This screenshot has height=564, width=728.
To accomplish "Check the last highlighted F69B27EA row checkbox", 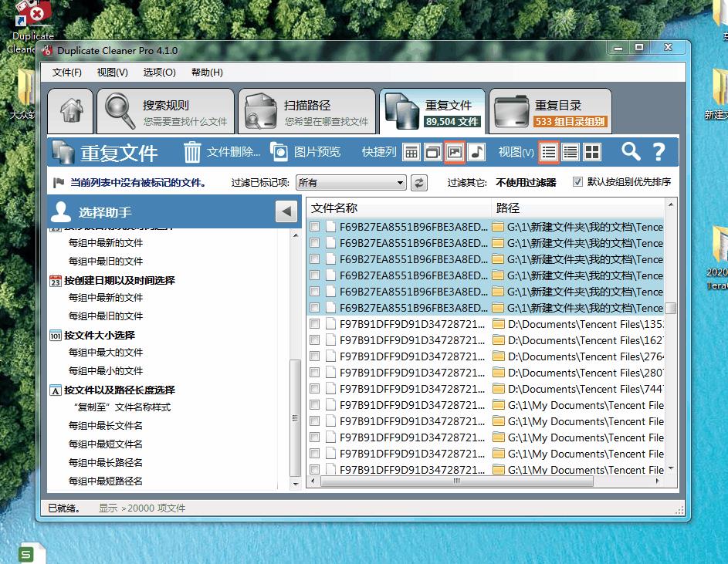I will coord(315,308).
